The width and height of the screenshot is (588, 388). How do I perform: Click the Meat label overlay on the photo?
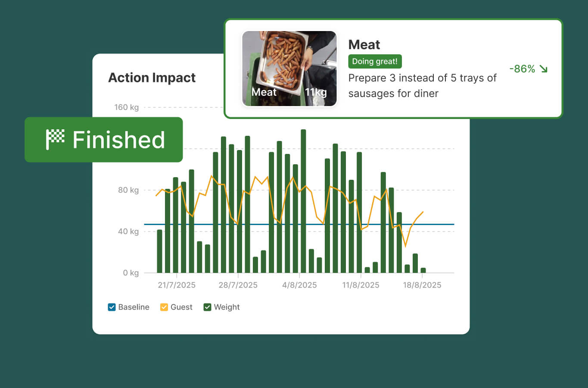click(x=264, y=92)
